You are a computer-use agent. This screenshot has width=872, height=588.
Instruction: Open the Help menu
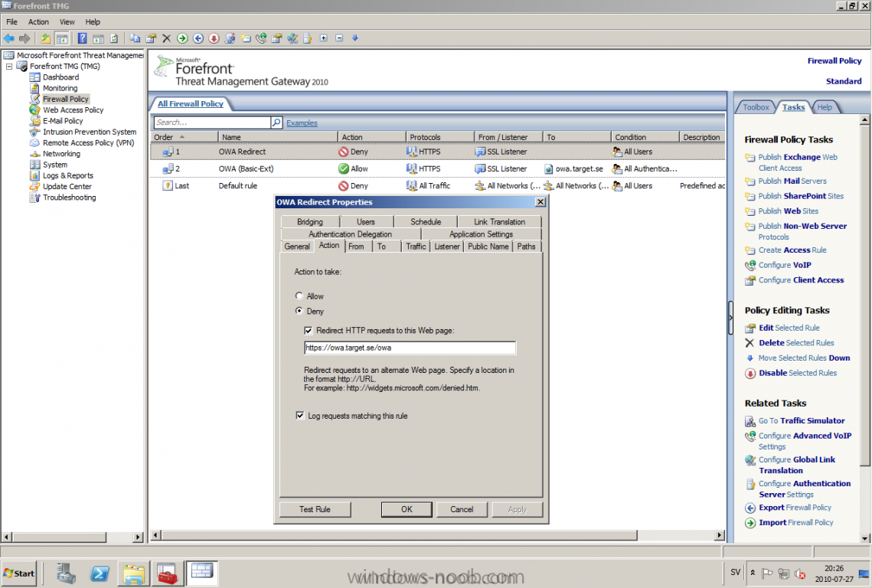[x=93, y=21]
